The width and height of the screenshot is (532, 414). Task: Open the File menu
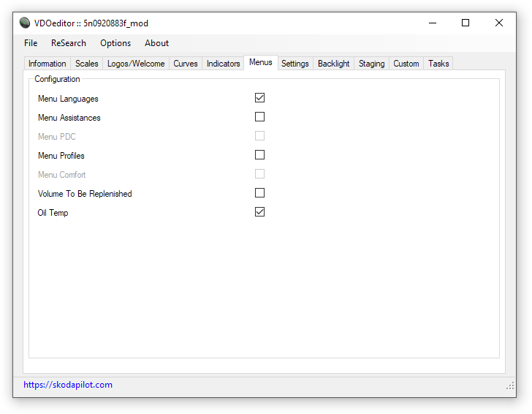31,43
